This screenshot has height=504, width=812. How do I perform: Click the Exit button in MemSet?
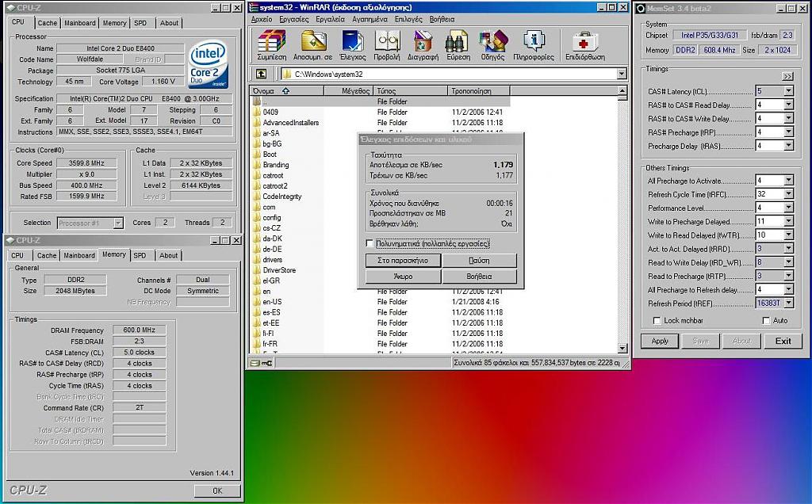click(x=783, y=341)
